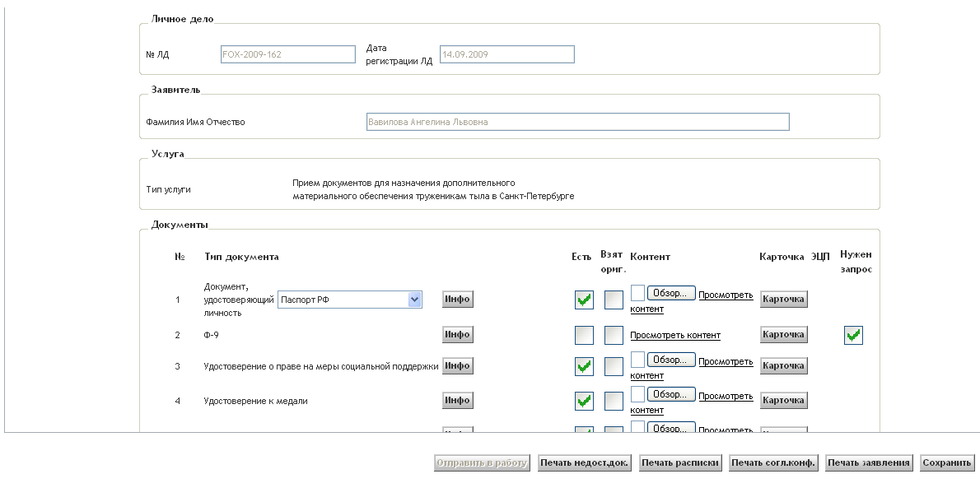This screenshot has height=488, width=980.
Task: Uncheck 'Нужен запрос' for Ф-9 row
Action: pos(853,335)
